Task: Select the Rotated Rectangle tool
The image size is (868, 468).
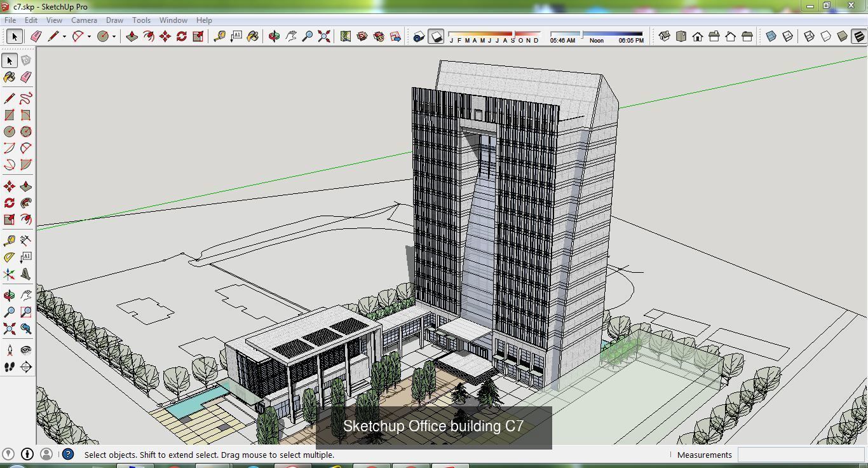Action: (x=26, y=115)
